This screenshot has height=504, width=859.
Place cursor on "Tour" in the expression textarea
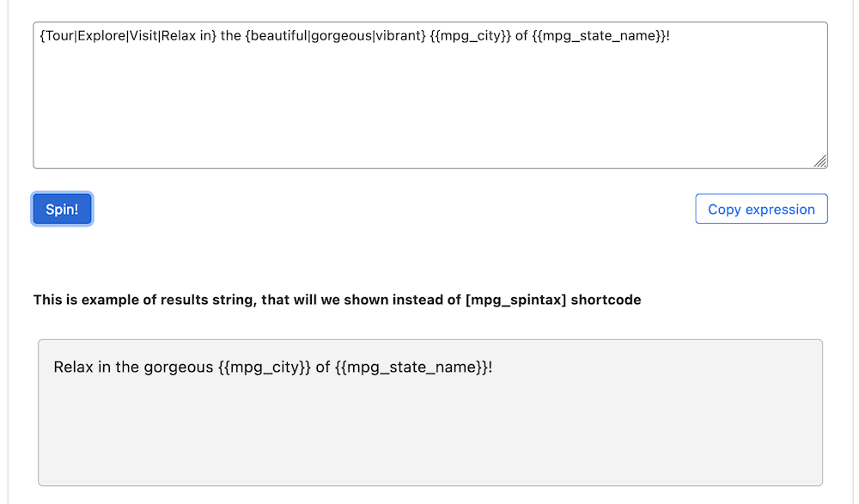59,37
